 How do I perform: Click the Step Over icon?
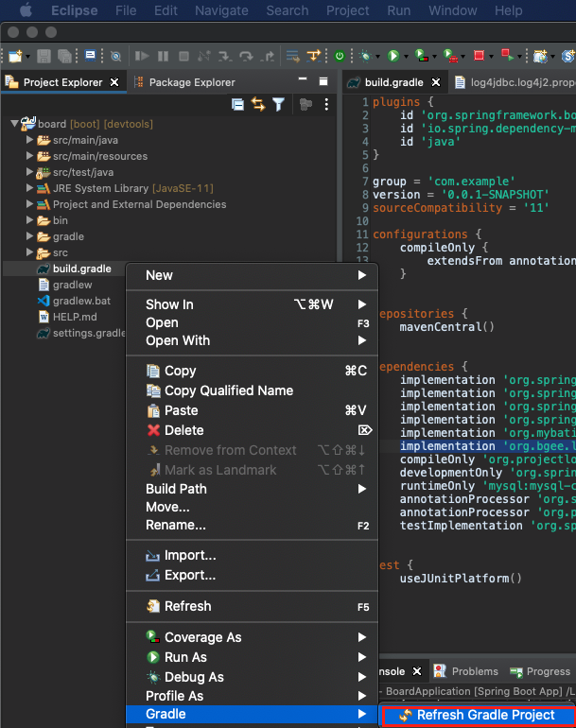246,56
